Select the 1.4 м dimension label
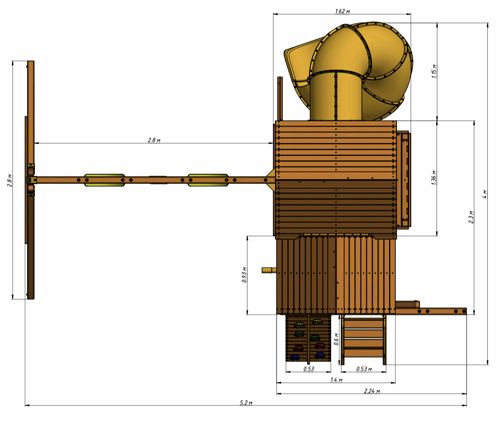Screen dimensions: 504x430 pyautogui.click(x=336, y=380)
